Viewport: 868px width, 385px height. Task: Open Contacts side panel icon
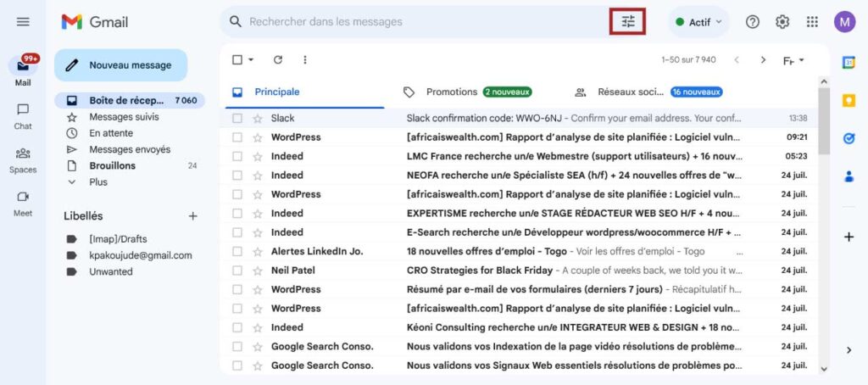(849, 176)
